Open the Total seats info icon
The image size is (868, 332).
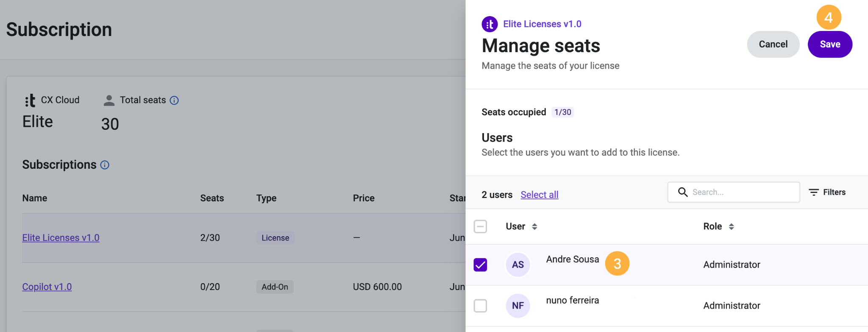click(x=174, y=100)
